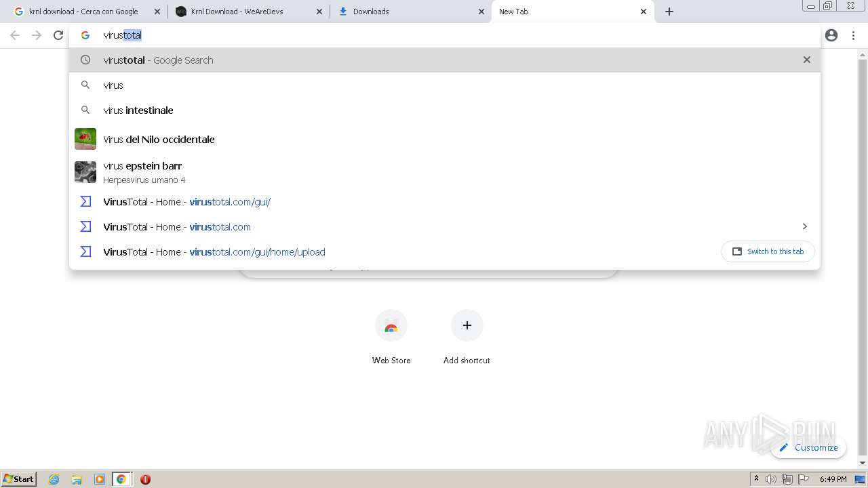Show hidden system tray icons
This screenshot has height=488, width=868.
757,479
